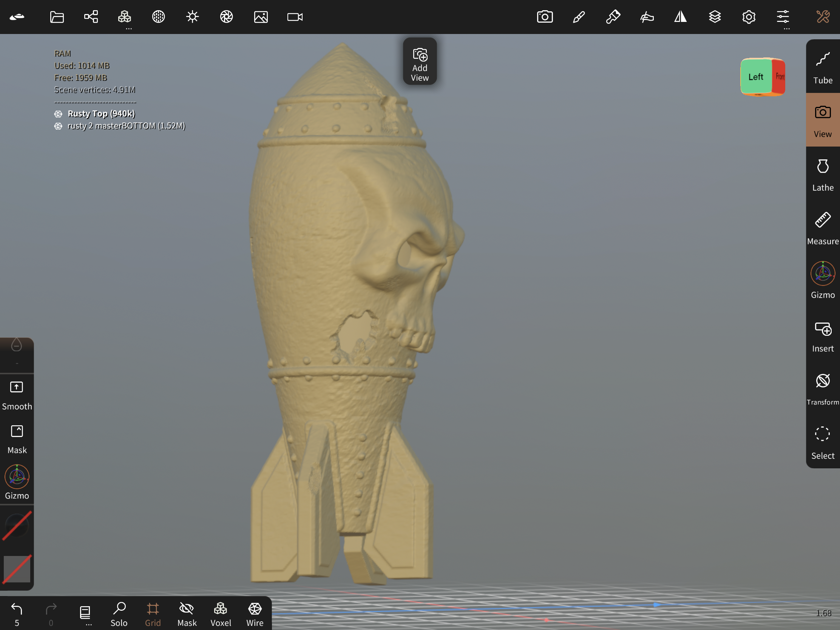The width and height of the screenshot is (840, 630).
Task: Select the Insert tool
Action: [x=823, y=335]
